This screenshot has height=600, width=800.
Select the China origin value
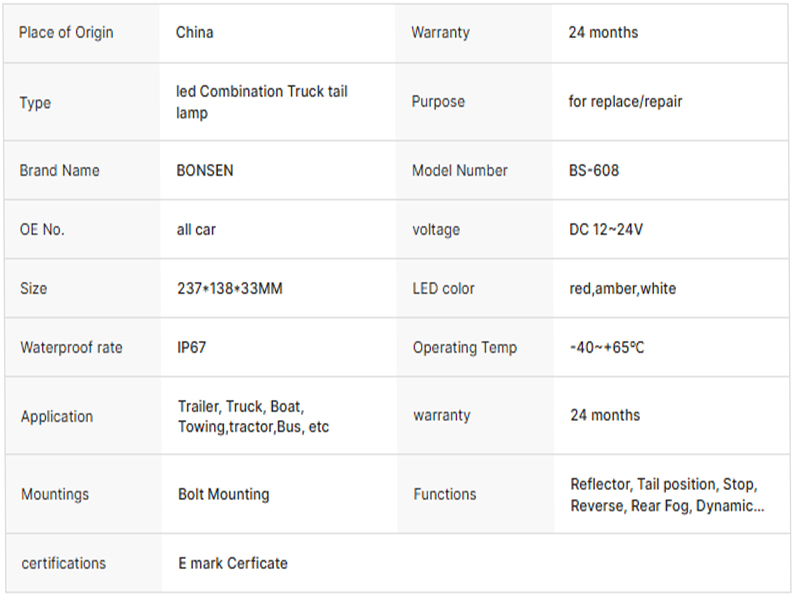pyautogui.click(x=194, y=33)
